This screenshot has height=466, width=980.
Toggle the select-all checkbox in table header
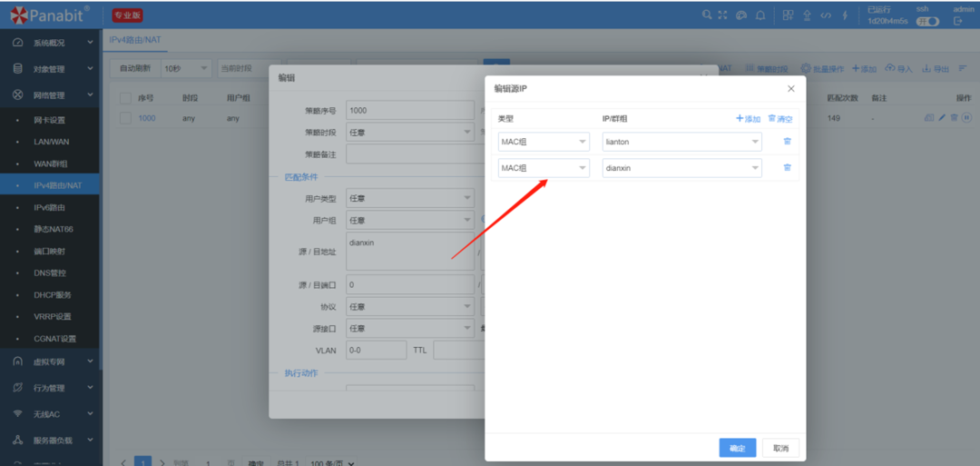click(x=125, y=98)
